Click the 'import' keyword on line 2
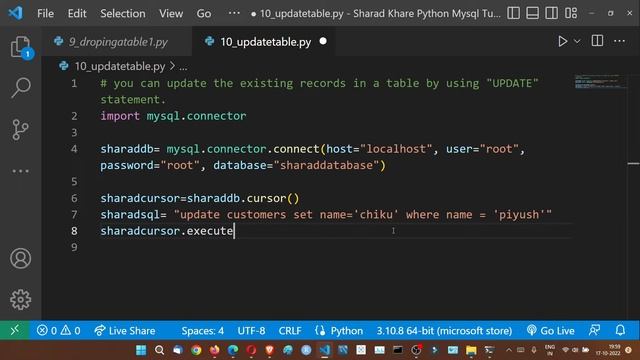The image size is (640, 360). pyautogui.click(x=120, y=116)
